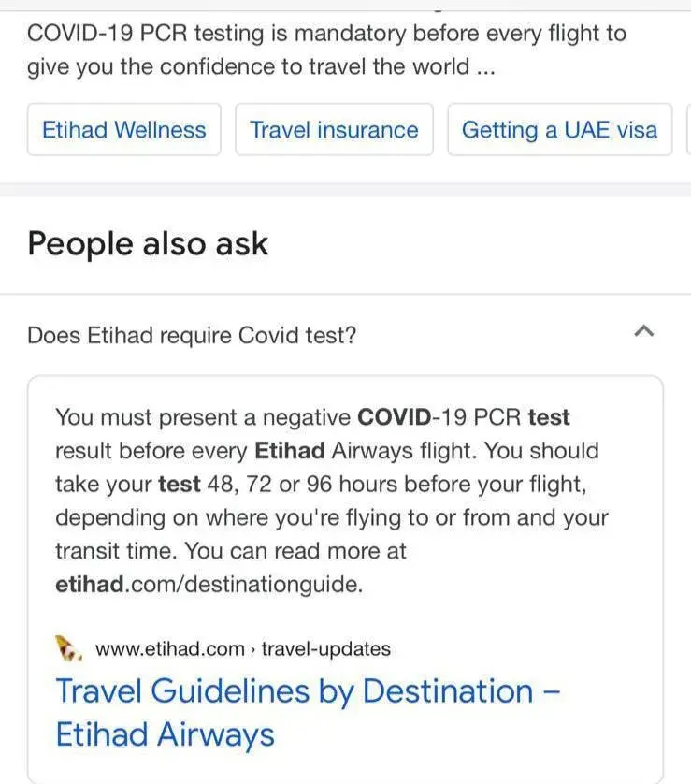
Task: Select the Travel insurance chip
Action: coord(334,129)
